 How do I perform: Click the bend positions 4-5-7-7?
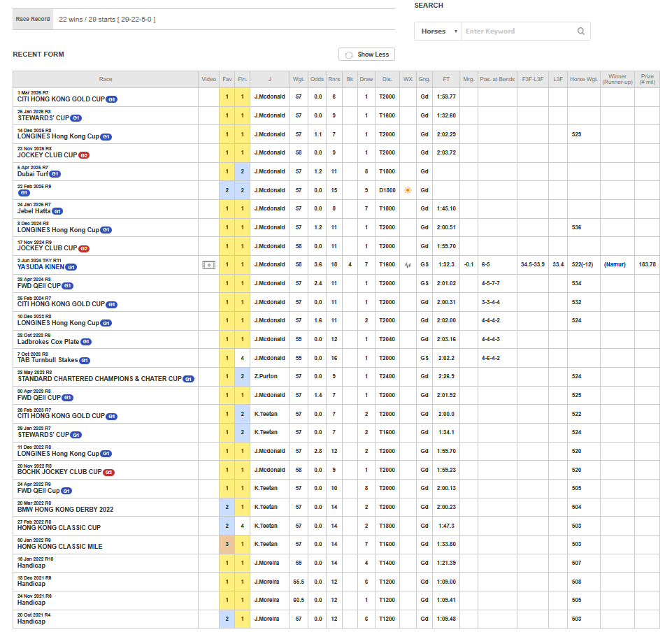[491, 284]
